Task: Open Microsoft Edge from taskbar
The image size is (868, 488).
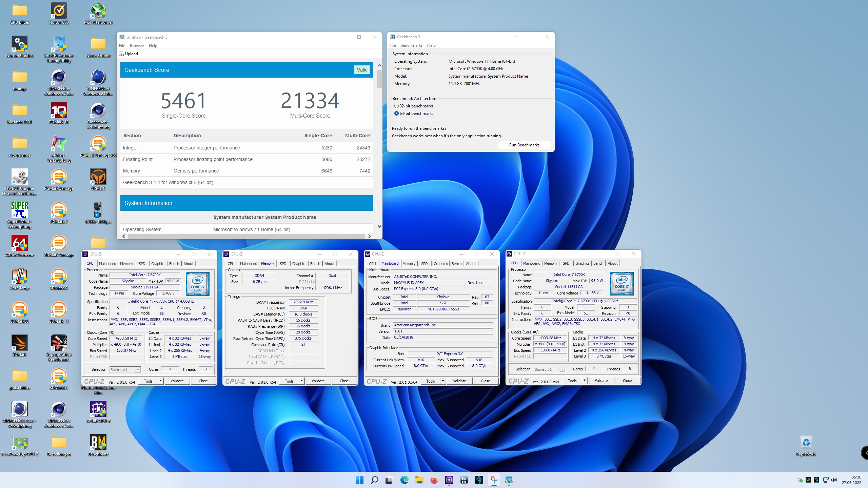Action: coord(404,480)
